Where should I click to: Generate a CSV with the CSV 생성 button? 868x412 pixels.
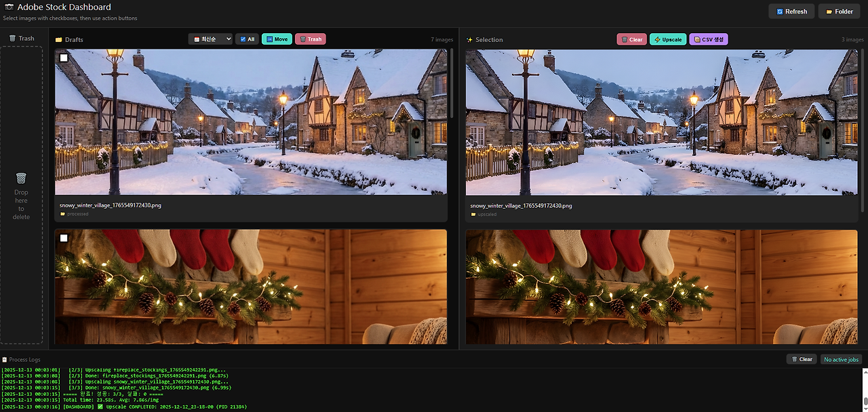click(x=708, y=39)
